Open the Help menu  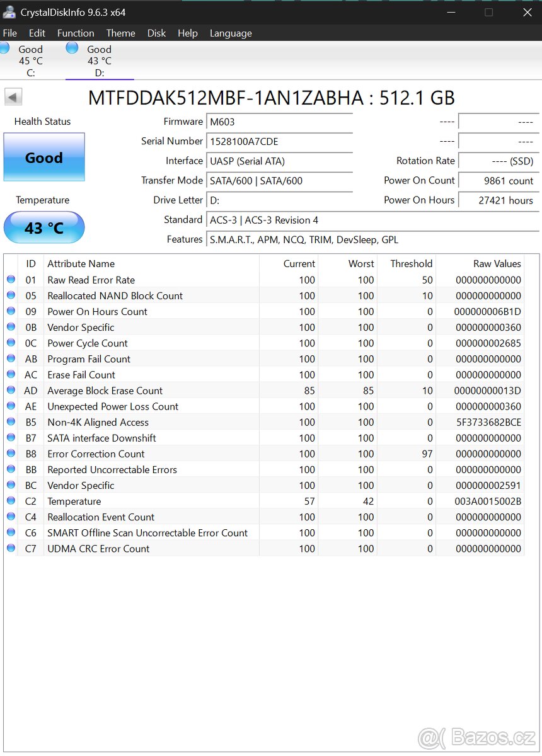[187, 33]
